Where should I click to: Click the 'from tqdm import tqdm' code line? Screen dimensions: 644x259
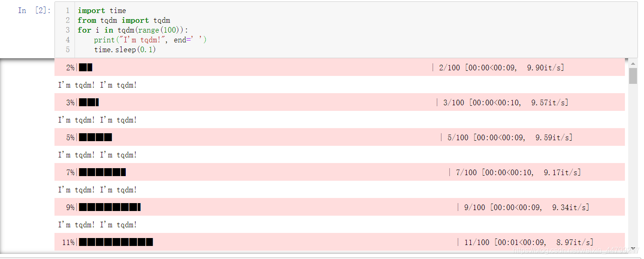[x=124, y=20]
